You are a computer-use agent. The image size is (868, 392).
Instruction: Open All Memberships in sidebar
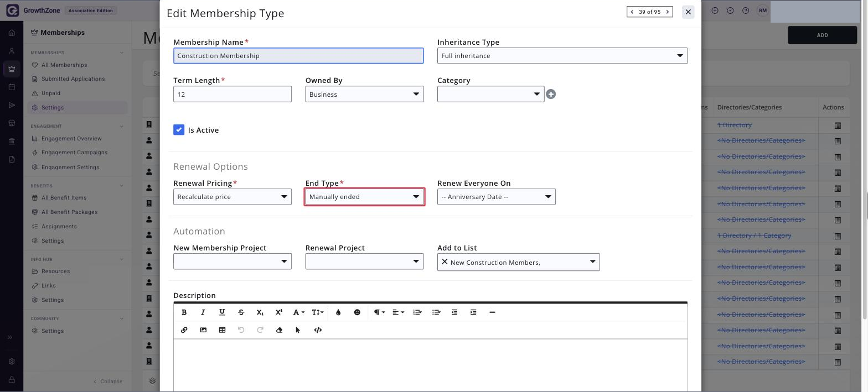click(64, 65)
